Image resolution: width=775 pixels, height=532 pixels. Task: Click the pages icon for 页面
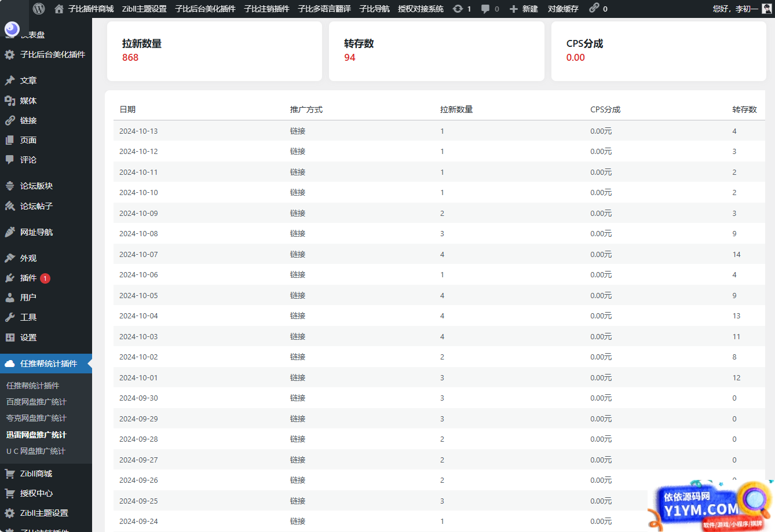coord(10,140)
